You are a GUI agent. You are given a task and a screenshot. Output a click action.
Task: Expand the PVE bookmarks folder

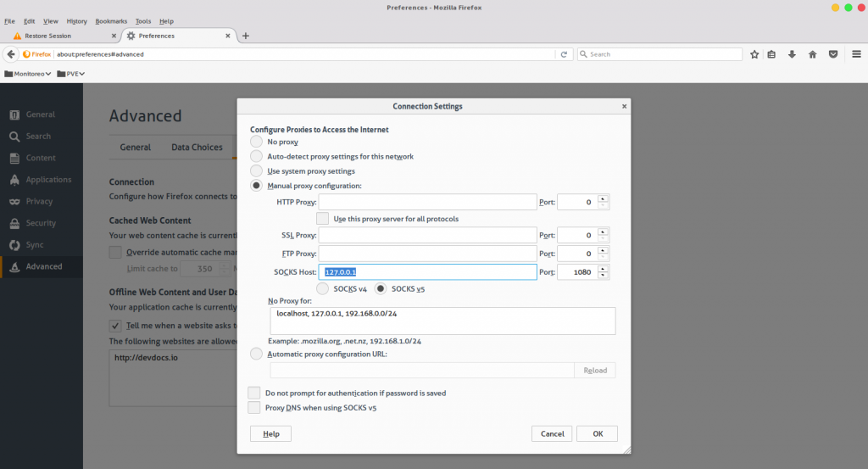coord(71,74)
